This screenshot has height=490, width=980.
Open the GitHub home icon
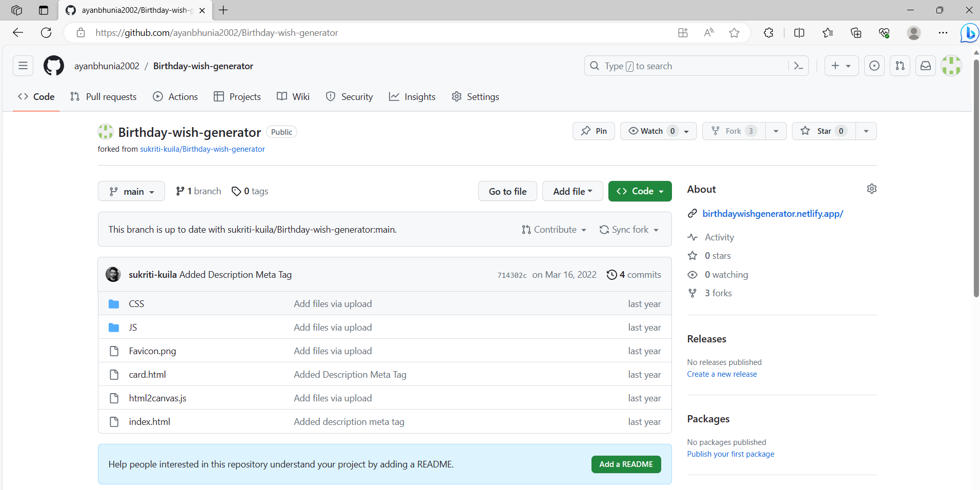point(53,66)
